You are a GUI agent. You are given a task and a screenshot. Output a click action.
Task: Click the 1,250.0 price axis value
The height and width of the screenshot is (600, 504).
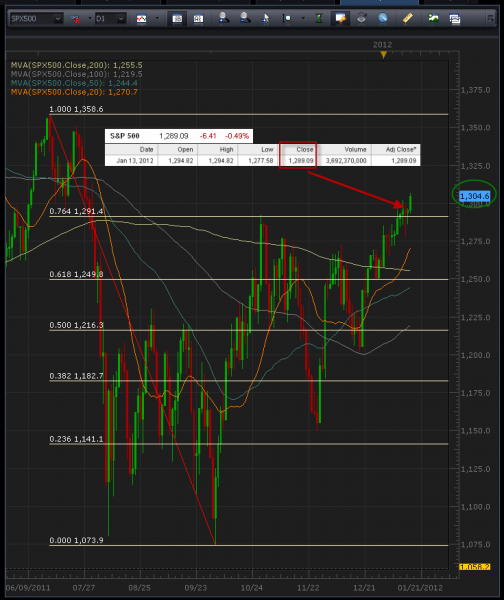click(475, 279)
